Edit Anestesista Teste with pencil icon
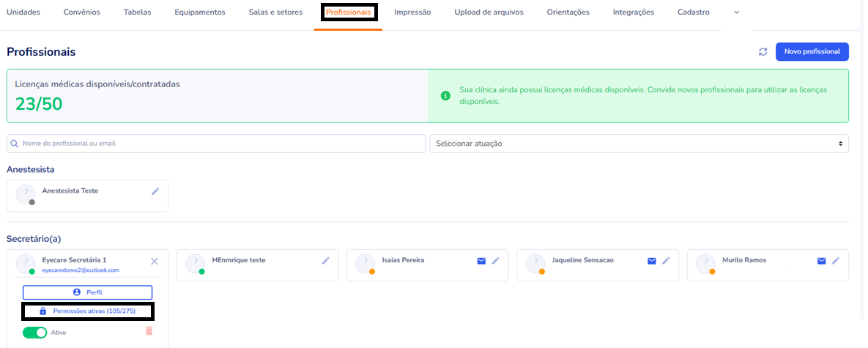 pyautogui.click(x=155, y=191)
